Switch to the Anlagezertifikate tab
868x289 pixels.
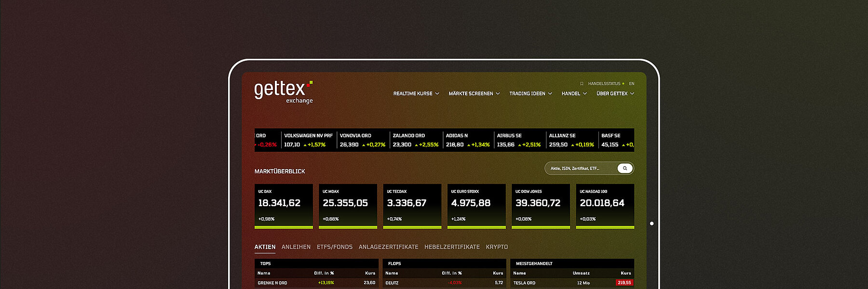click(x=388, y=247)
